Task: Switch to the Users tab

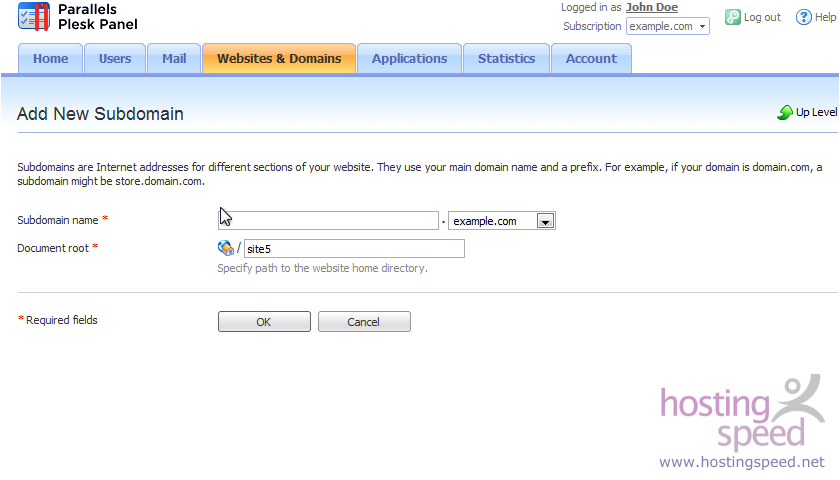Action: [115, 58]
